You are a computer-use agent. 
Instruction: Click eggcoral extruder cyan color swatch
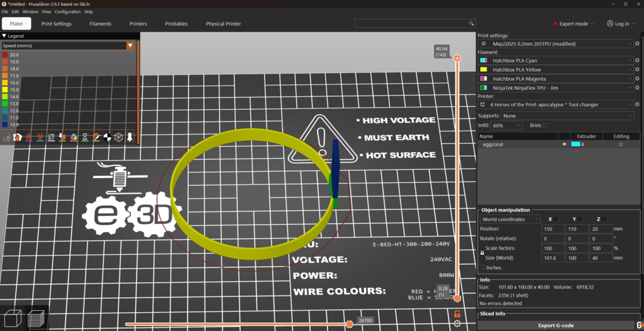click(575, 144)
